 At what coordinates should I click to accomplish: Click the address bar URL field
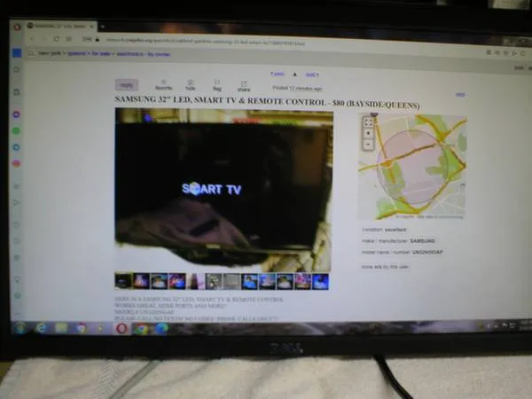(x=206, y=41)
